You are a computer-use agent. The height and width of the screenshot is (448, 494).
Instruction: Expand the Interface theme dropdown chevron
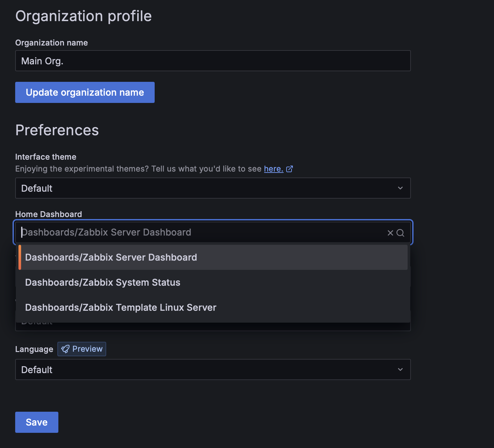400,188
